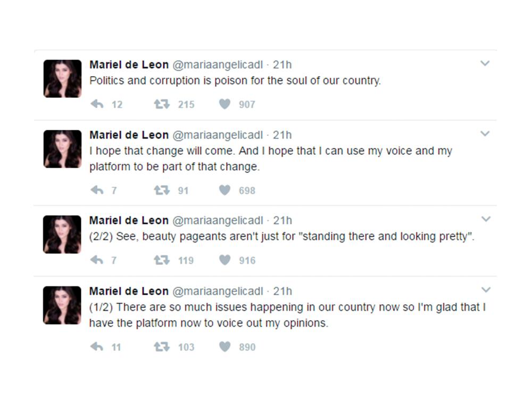The image size is (532, 399).
Task: Reply to the 'I hope that change' tweet
Action: click(x=97, y=190)
